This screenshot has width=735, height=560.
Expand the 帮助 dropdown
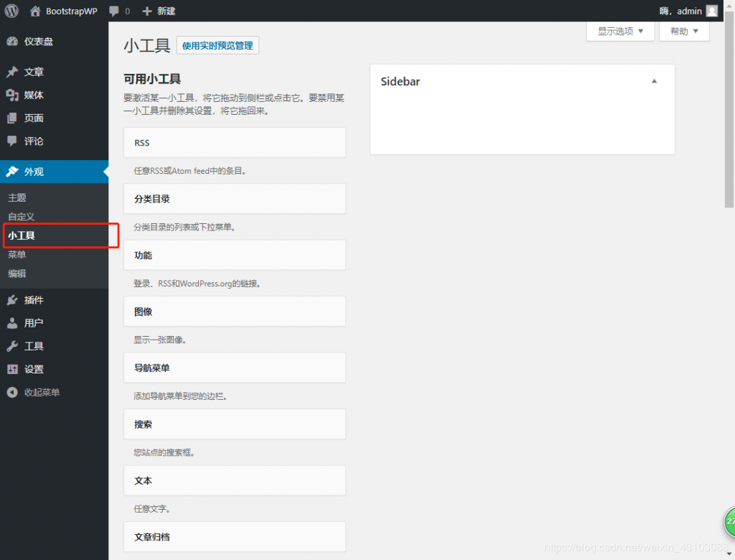(684, 32)
